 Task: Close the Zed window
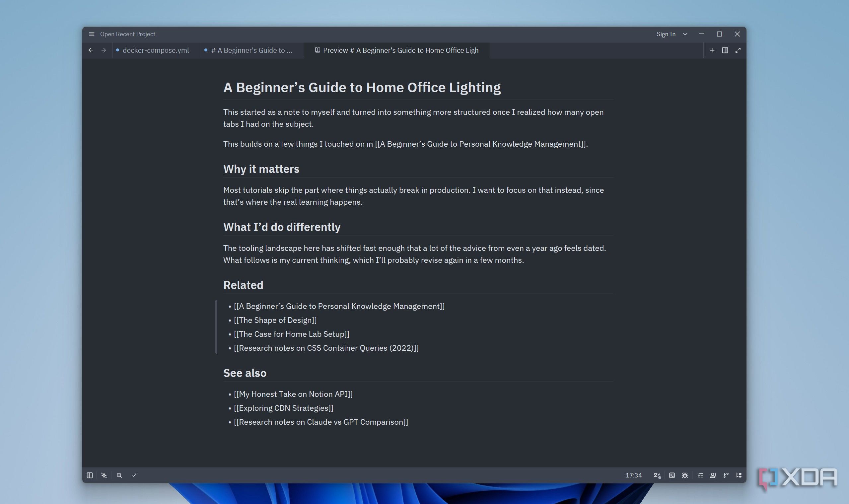tap(737, 34)
